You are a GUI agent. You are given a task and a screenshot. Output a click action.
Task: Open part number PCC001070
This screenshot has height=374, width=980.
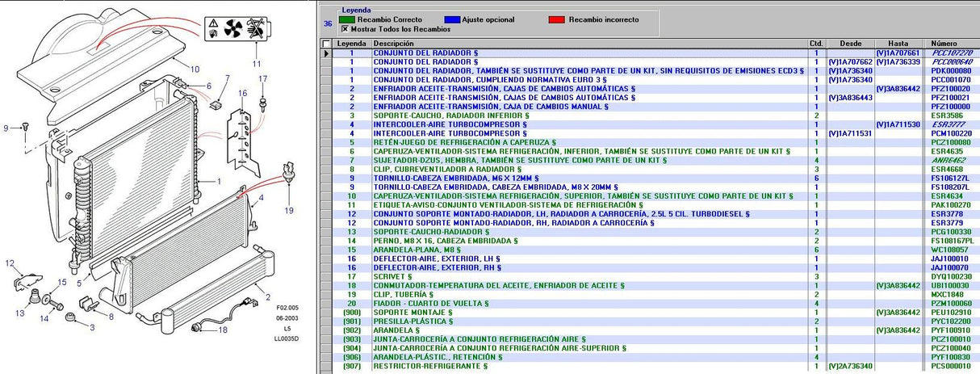click(950, 80)
